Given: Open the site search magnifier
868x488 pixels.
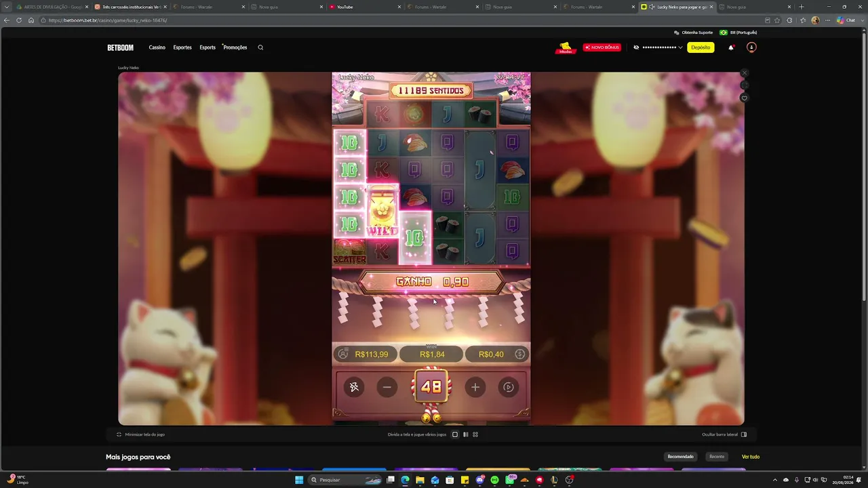Looking at the screenshot, I should coord(260,47).
